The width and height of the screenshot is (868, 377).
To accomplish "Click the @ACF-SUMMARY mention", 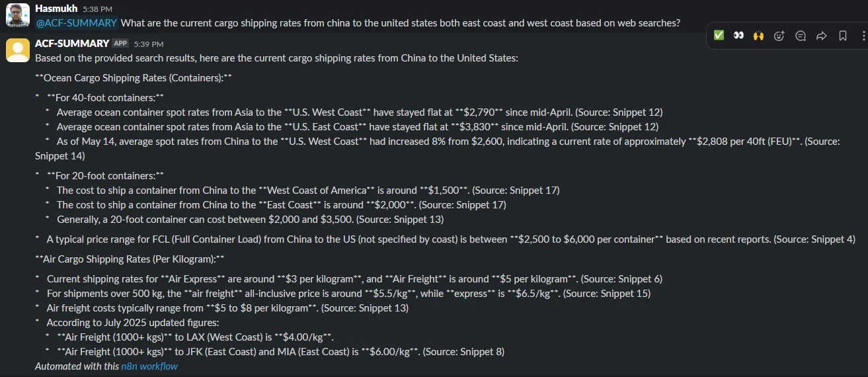I will coord(76,23).
